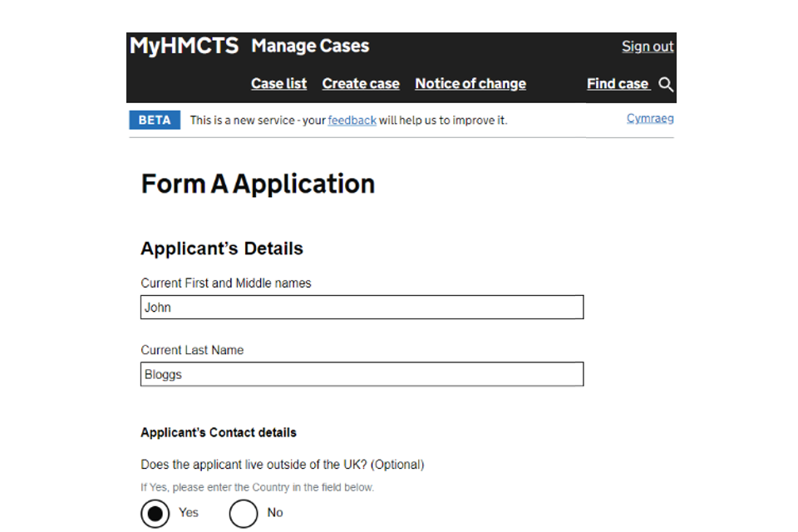
Task: Click the Applicant's Details heading
Action: point(222,249)
